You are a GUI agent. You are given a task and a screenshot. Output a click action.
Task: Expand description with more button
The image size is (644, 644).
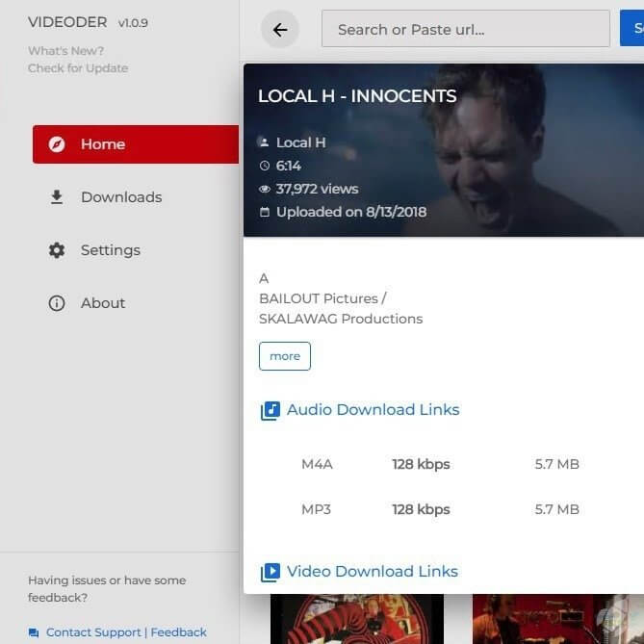[x=285, y=356]
